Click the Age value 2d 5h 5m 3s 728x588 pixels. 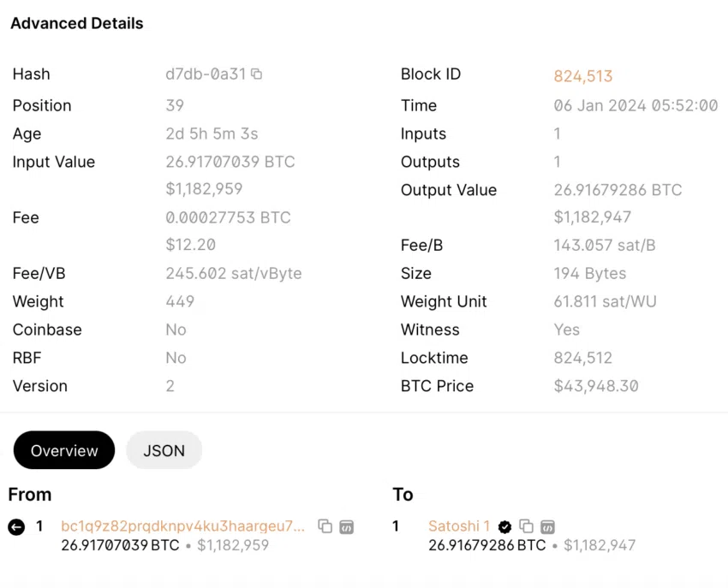click(x=212, y=134)
